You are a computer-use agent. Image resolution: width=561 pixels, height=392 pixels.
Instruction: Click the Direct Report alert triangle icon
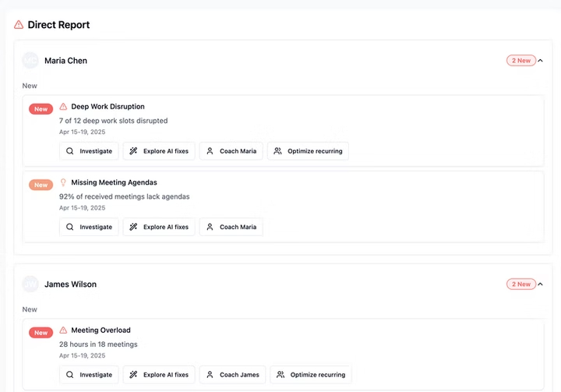[x=19, y=25]
